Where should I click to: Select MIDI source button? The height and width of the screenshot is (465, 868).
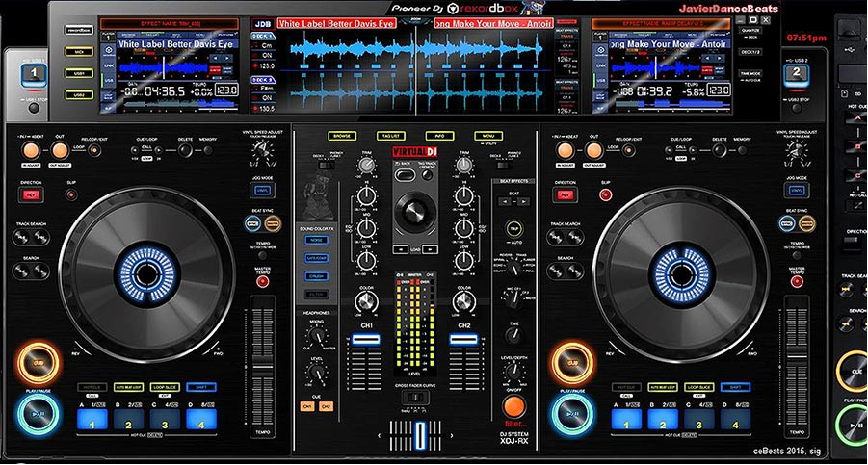click(79, 52)
